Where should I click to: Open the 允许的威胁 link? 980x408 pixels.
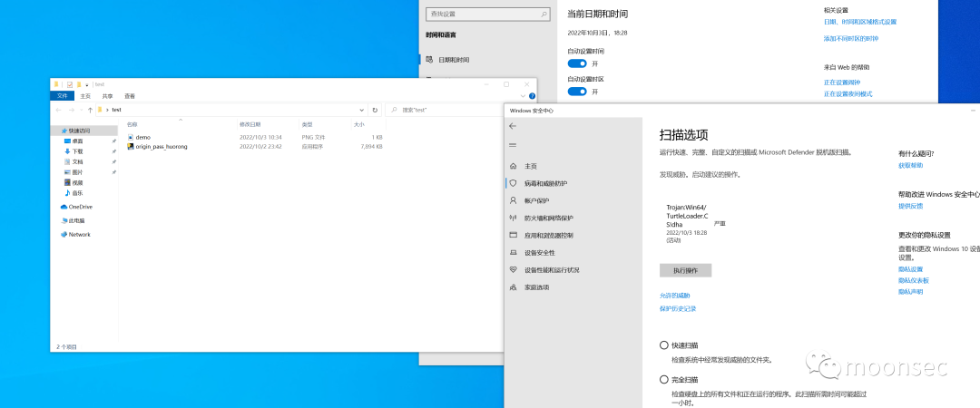click(674, 296)
